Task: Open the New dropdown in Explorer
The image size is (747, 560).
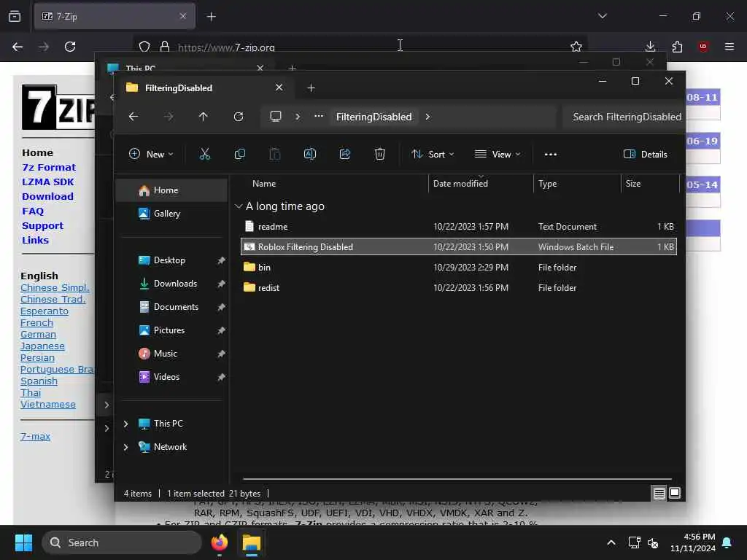Action: click(x=151, y=155)
